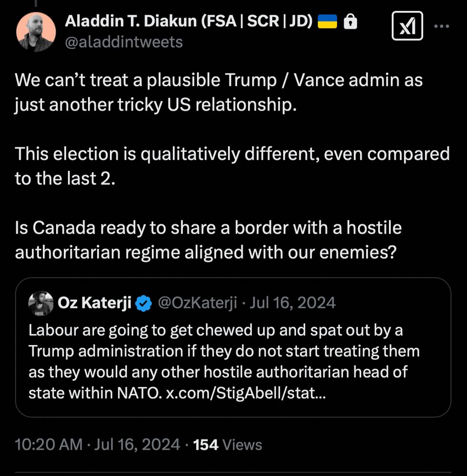Click the question starting "Is Canada ready"

click(209, 239)
